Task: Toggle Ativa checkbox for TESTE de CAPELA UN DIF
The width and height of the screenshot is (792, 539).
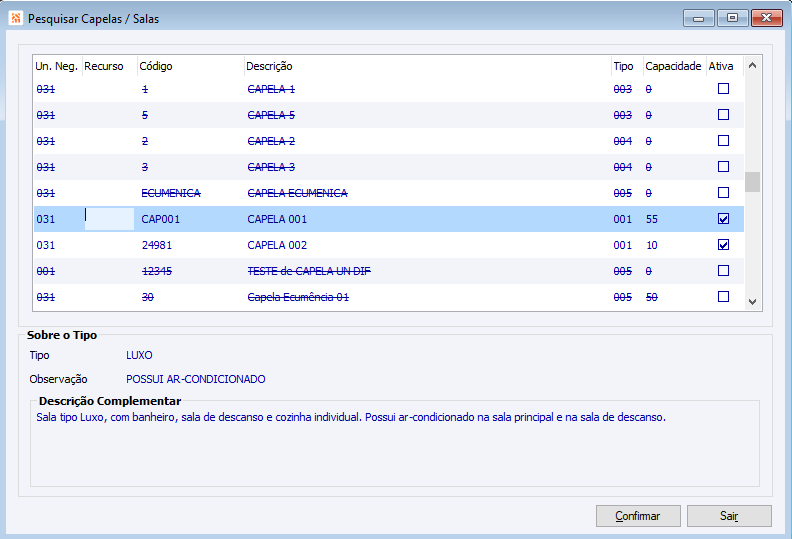Action: click(x=723, y=271)
